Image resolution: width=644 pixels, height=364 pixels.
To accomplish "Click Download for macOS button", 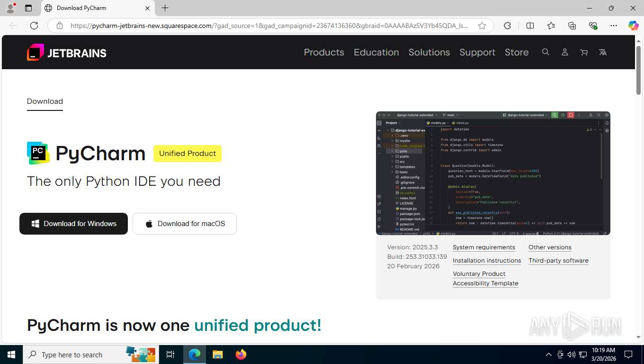I will [185, 224].
